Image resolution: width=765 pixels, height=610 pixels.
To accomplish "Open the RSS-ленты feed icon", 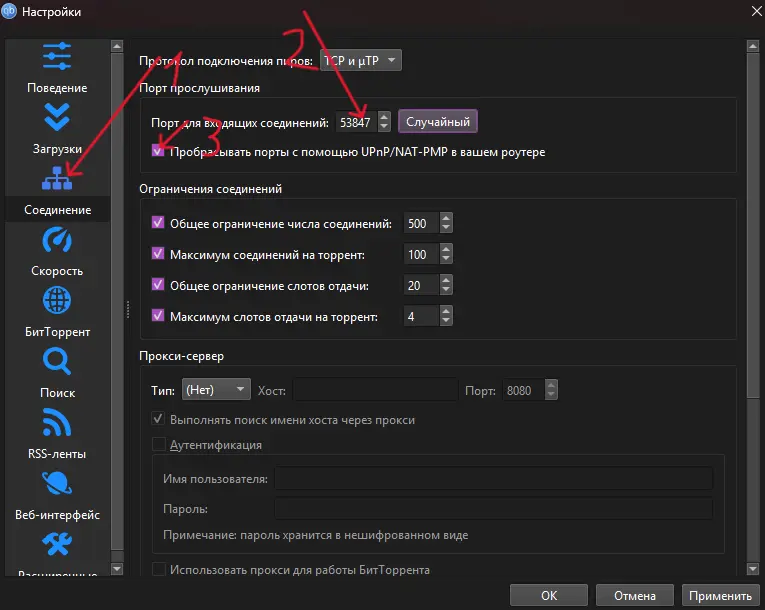I will (57, 422).
